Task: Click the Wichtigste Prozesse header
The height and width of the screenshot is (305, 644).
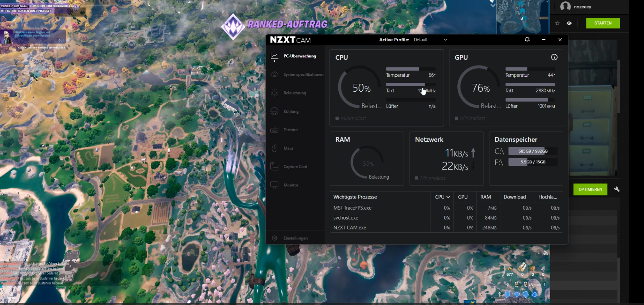Action: tap(355, 197)
